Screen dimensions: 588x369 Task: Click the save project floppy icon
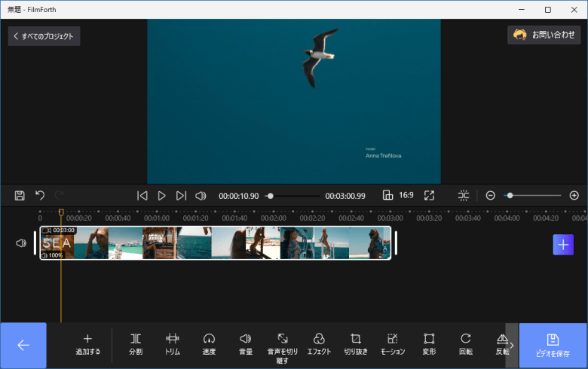click(x=20, y=196)
